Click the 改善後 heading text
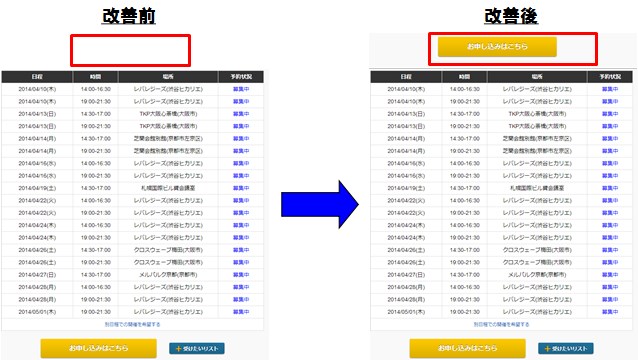 click(x=511, y=16)
